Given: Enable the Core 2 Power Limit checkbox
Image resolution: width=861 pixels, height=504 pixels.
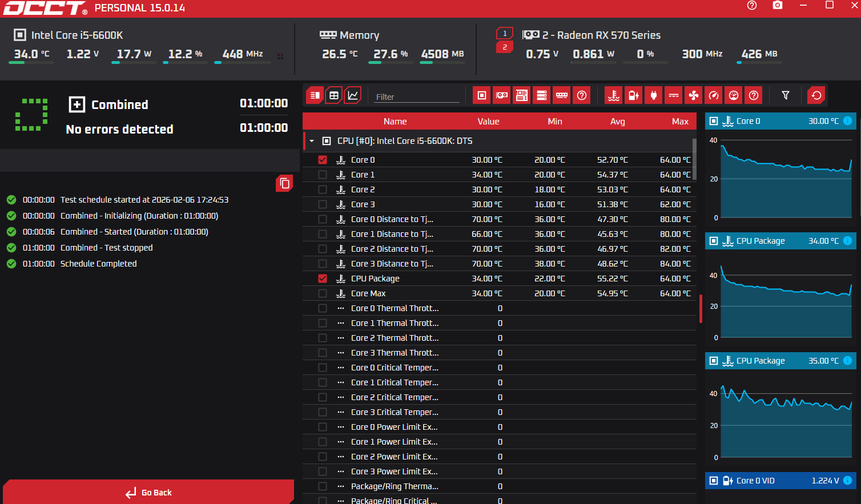Looking at the screenshot, I should pyautogui.click(x=323, y=457).
